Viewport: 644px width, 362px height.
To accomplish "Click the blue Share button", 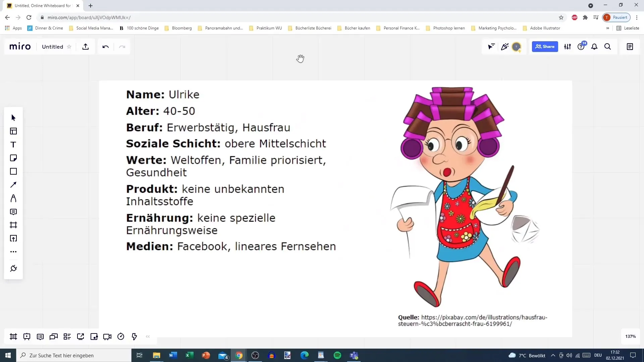I will coord(545,47).
